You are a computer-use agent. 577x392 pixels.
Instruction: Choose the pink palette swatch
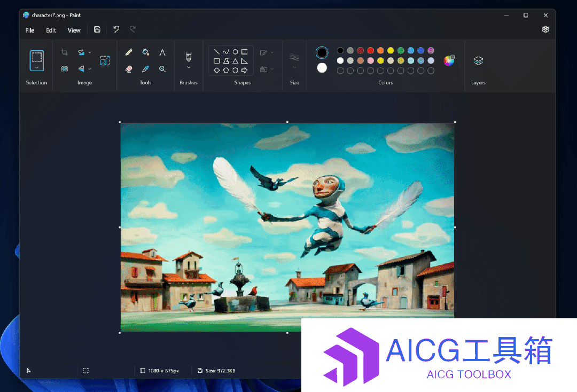click(371, 60)
